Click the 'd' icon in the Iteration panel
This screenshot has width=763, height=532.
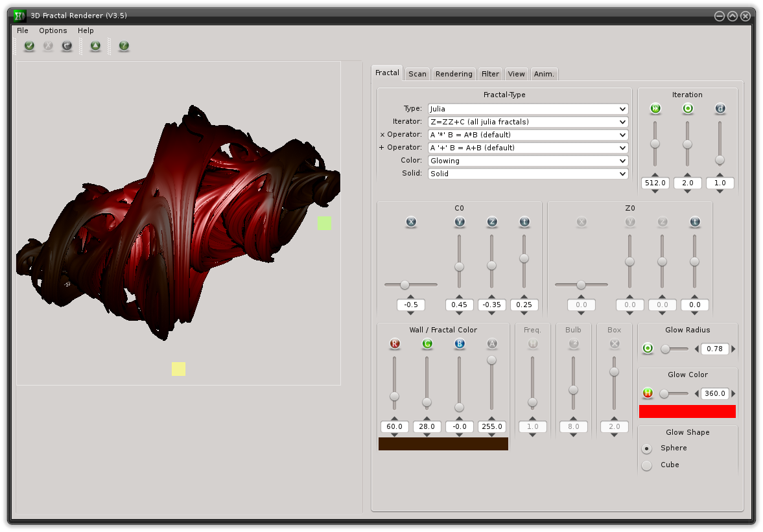pos(720,109)
